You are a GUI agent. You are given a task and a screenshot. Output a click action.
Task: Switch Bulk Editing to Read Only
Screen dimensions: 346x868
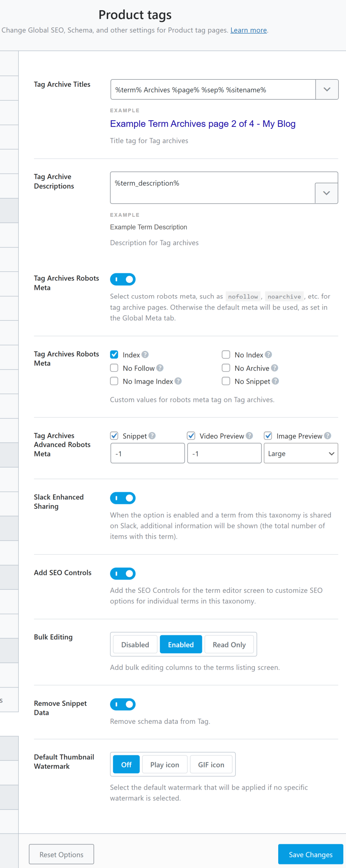pos(229,644)
